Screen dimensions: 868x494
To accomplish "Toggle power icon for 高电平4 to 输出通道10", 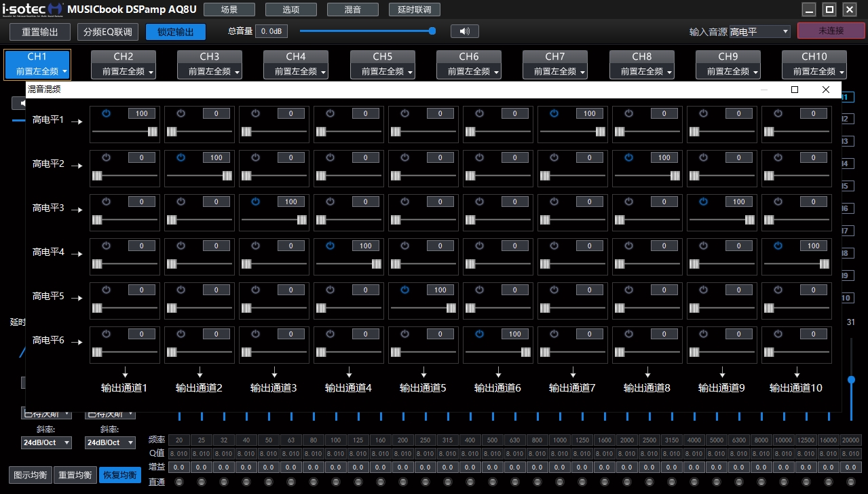I will 778,246.
